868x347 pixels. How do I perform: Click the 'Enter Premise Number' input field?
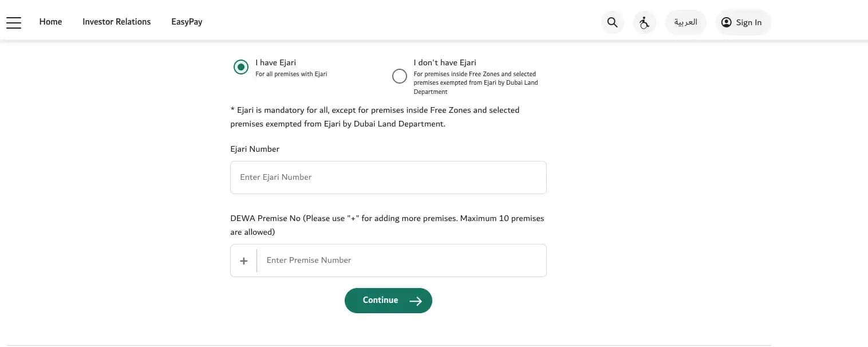pos(401,260)
